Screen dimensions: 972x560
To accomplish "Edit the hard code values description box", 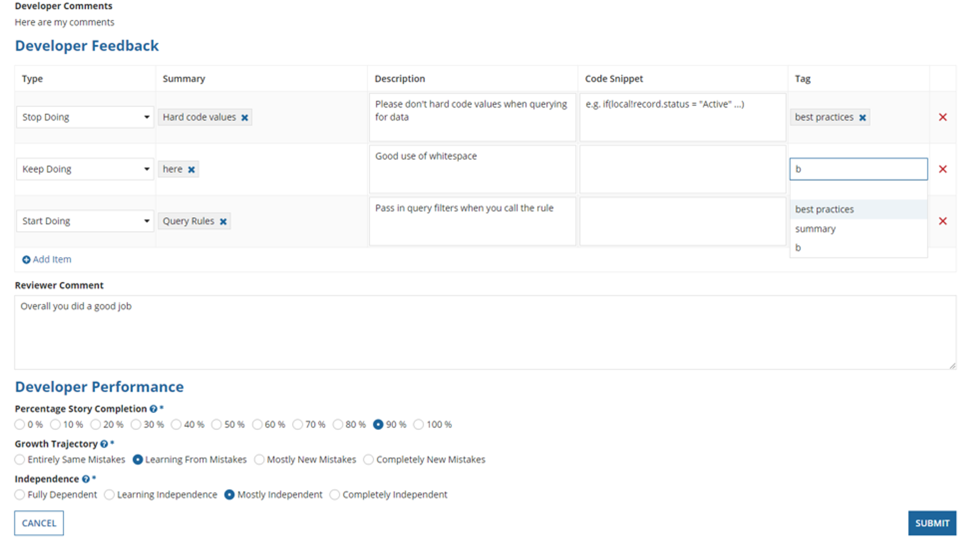I will pyautogui.click(x=472, y=117).
